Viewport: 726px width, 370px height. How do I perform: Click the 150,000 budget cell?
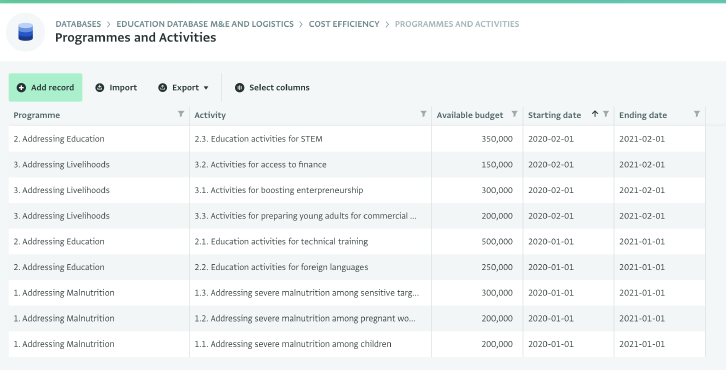[477, 164]
